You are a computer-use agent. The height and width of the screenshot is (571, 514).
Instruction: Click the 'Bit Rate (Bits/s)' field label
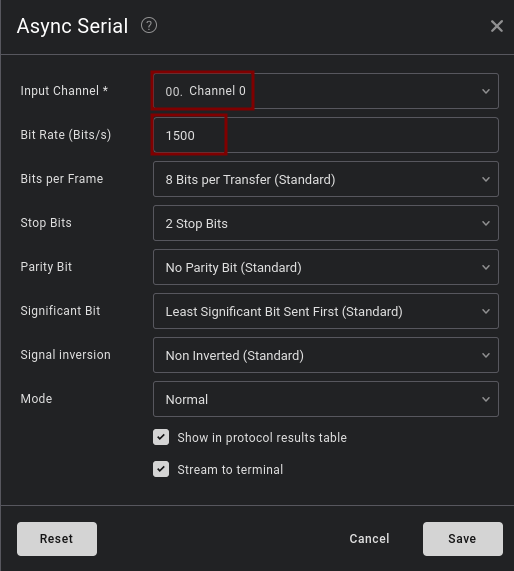66,135
